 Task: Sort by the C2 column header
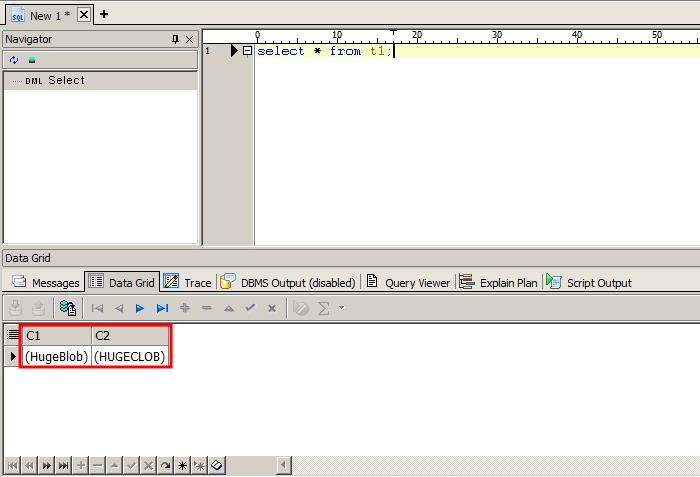click(x=129, y=336)
